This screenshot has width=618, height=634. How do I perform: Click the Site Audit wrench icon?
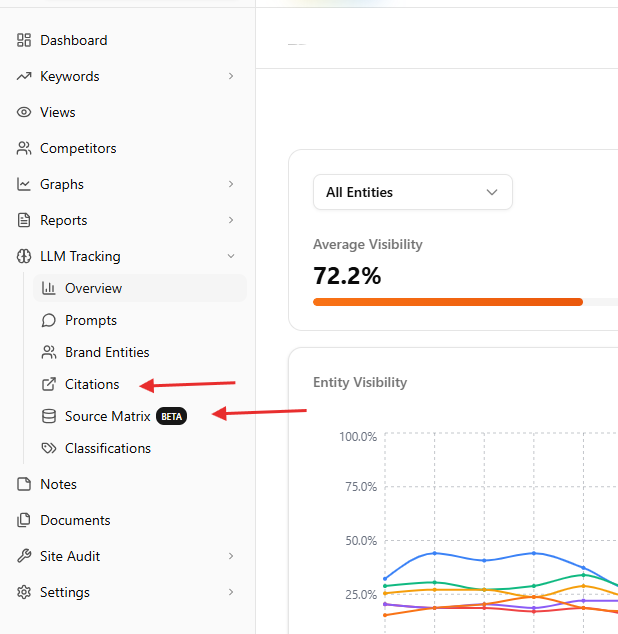[x=24, y=556]
